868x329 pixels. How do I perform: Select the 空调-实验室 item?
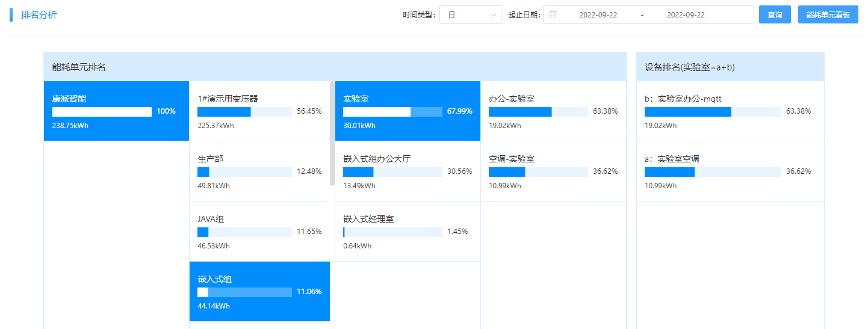(553, 171)
